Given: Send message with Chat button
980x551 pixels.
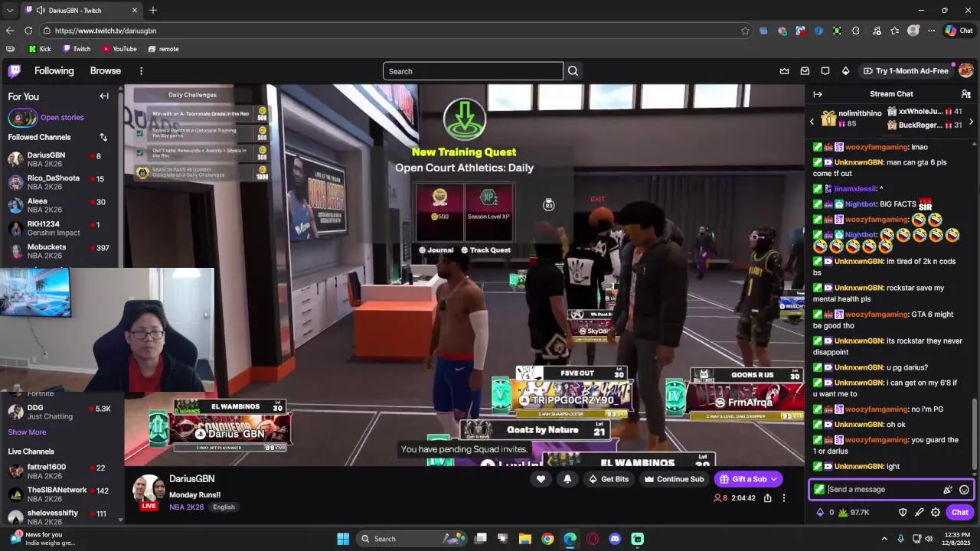Looking at the screenshot, I should [x=959, y=513].
